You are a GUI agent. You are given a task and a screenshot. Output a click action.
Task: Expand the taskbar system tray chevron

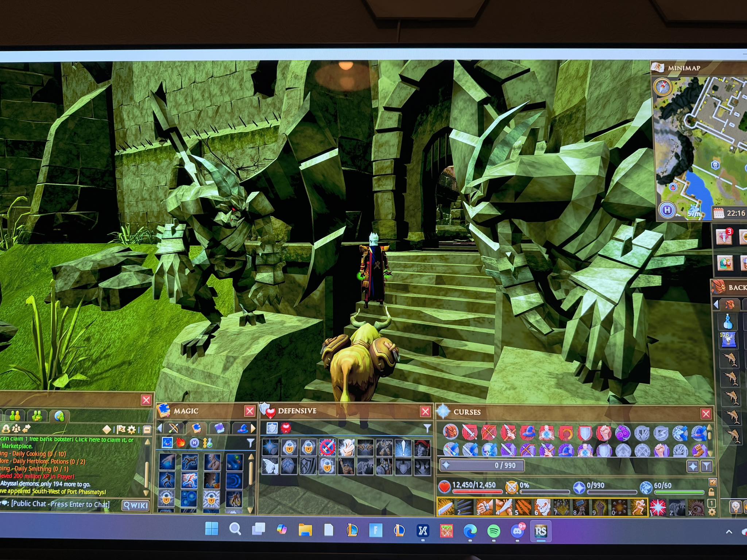[x=729, y=532]
